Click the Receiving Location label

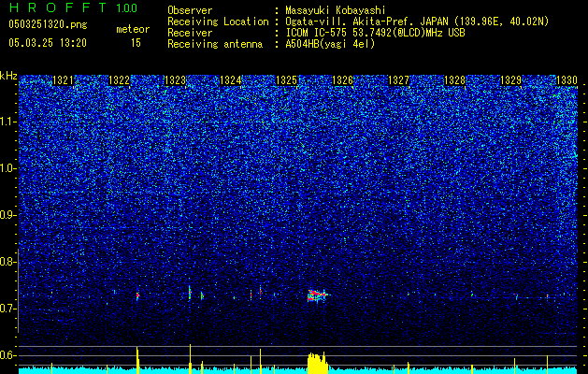(x=218, y=22)
